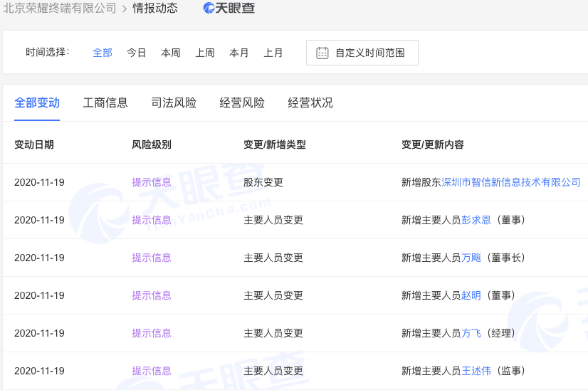Click date 2020-11-19 in the 股东变更 row
Screen dimensions: 588x390
click(x=39, y=183)
